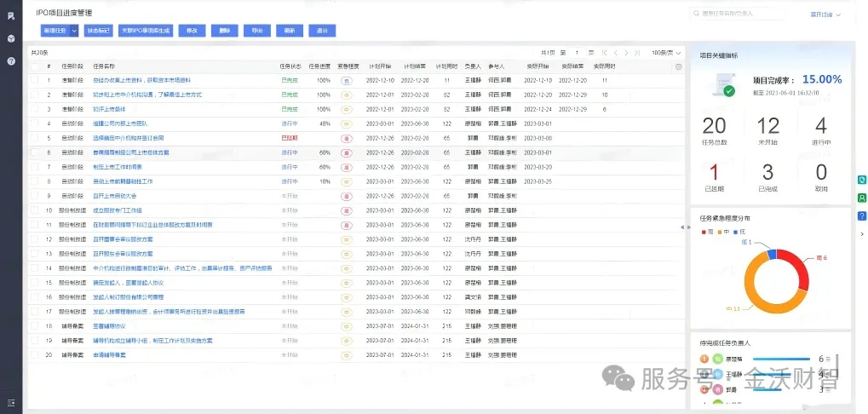Open the help question icon in left sidebar
Image resolution: width=868 pixels, height=414 pixels.
pos(10,61)
